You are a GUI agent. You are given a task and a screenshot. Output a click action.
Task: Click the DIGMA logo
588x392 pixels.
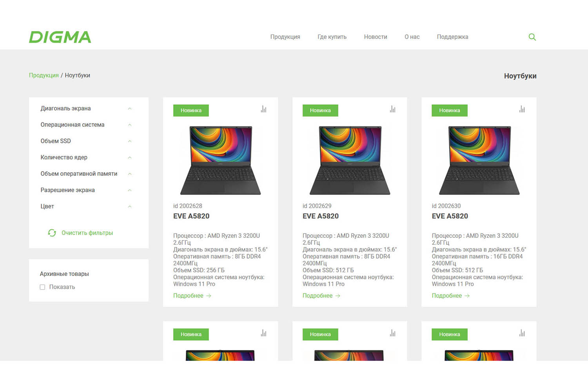click(60, 37)
